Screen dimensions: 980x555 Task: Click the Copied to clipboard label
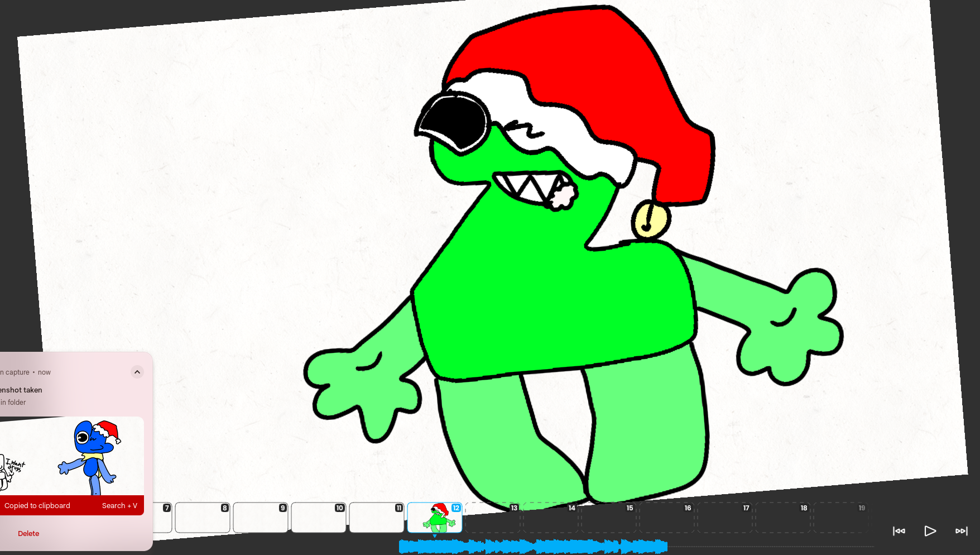[37, 505]
